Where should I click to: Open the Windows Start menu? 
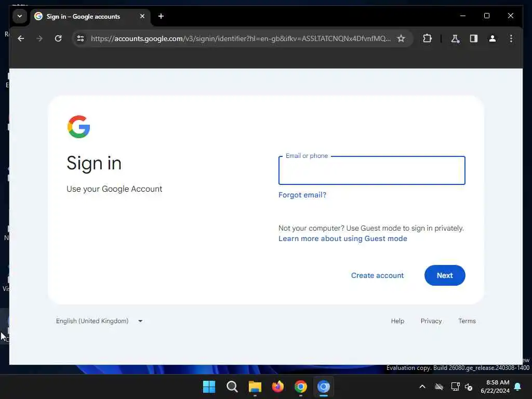click(209, 387)
